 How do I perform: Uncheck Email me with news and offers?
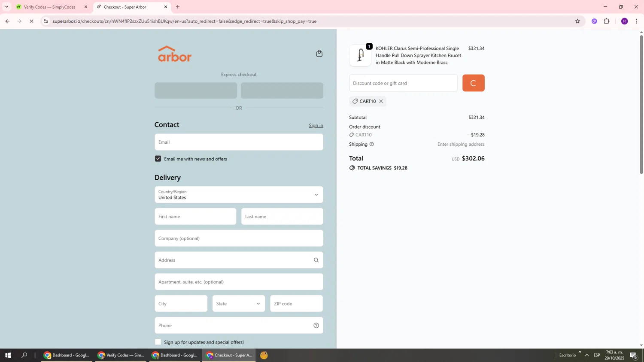tap(158, 159)
